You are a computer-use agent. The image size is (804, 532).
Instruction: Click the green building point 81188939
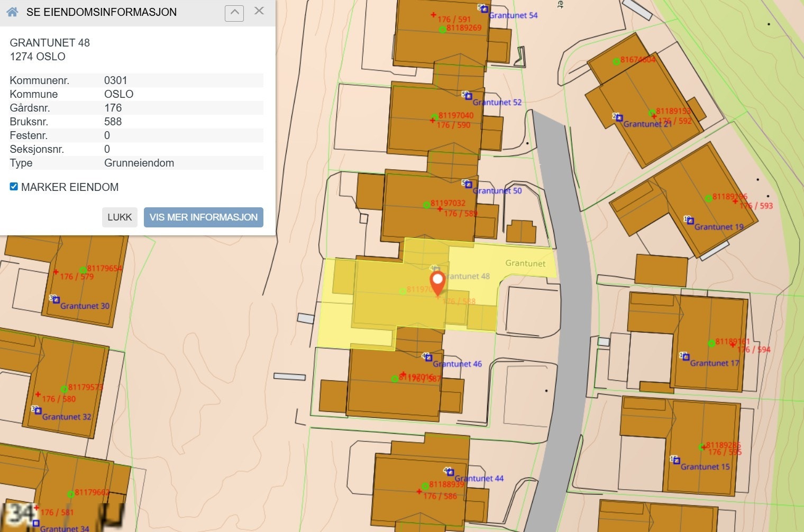point(425,486)
